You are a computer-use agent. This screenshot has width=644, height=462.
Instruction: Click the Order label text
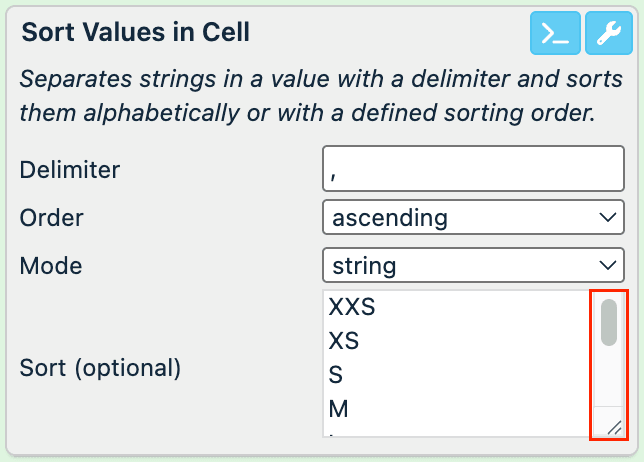(x=52, y=217)
